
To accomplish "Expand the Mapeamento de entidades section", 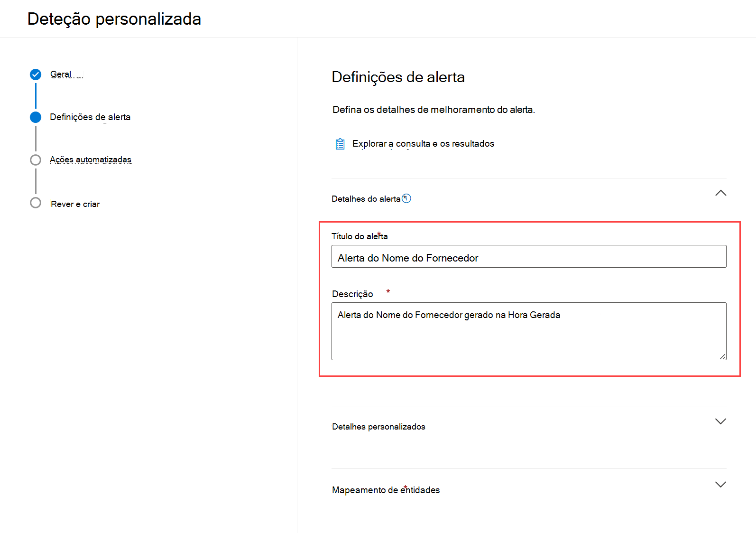I will click(x=720, y=485).
